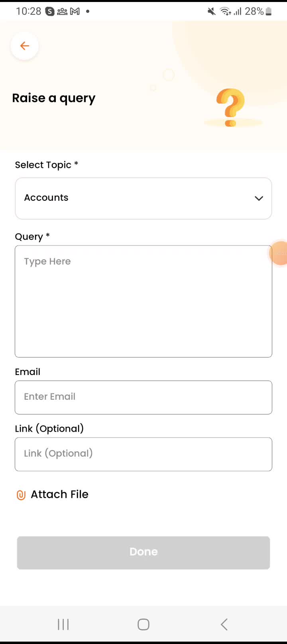Tap the battery icon showing 28%

click(269, 12)
